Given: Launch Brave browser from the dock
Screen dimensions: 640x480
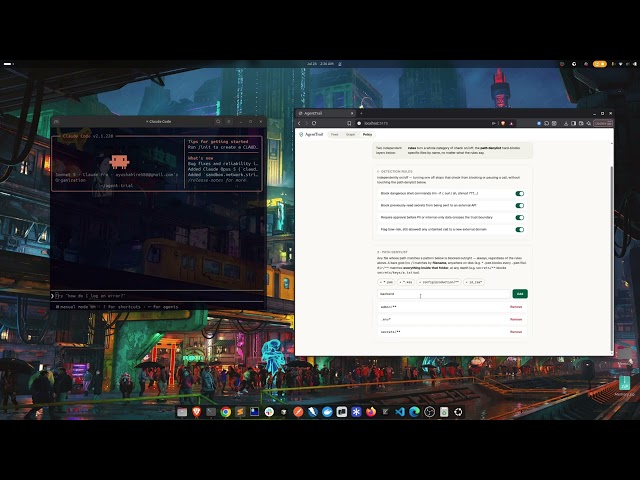Looking at the screenshot, I should (196, 412).
